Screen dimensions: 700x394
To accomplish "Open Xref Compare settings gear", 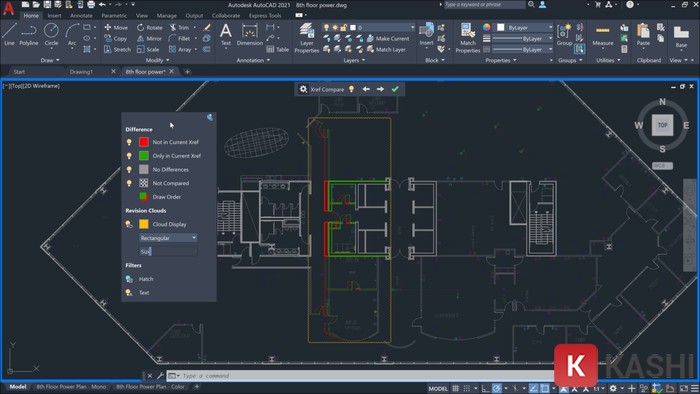I will pos(303,89).
